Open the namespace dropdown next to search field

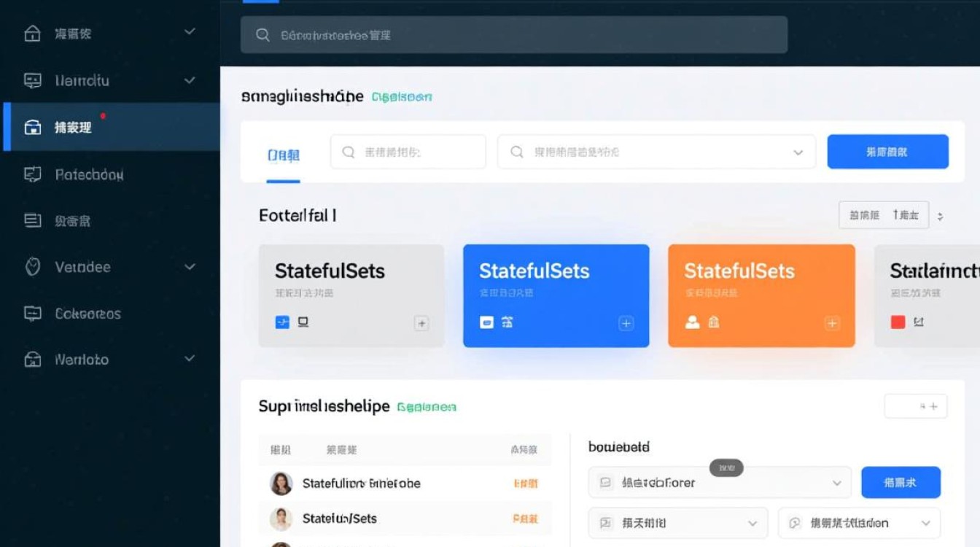pyautogui.click(x=798, y=152)
